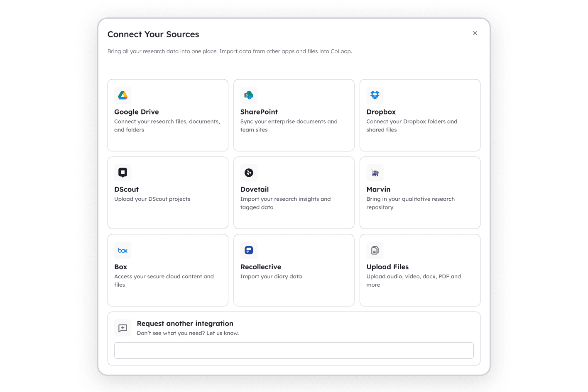Image resolution: width=588 pixels, height=392 pixels.
Task: Click the request integration message icon
Action: coord(122,328)
